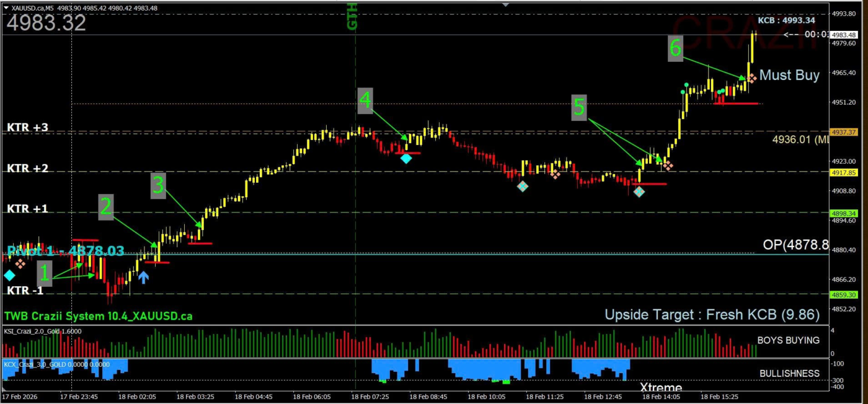This screenshot has height=404, width=868.
Task: Select the gray number 1 annotation label
Action: coord(44,273)
